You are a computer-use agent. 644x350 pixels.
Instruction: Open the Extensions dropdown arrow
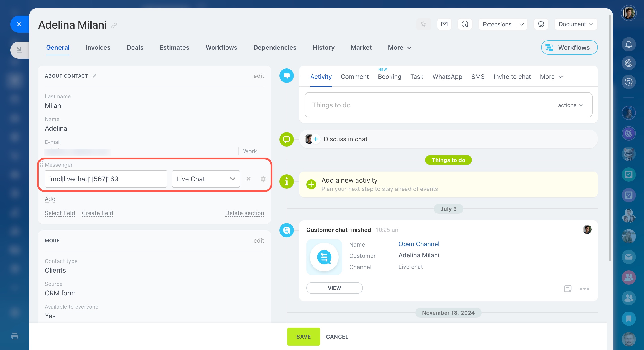[x=522, y=24]
